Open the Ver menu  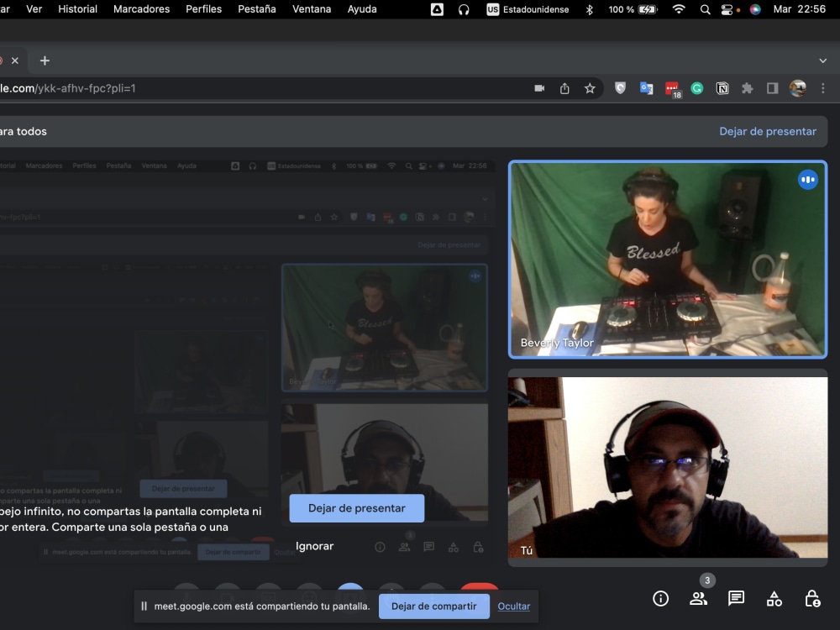(34, 9)
